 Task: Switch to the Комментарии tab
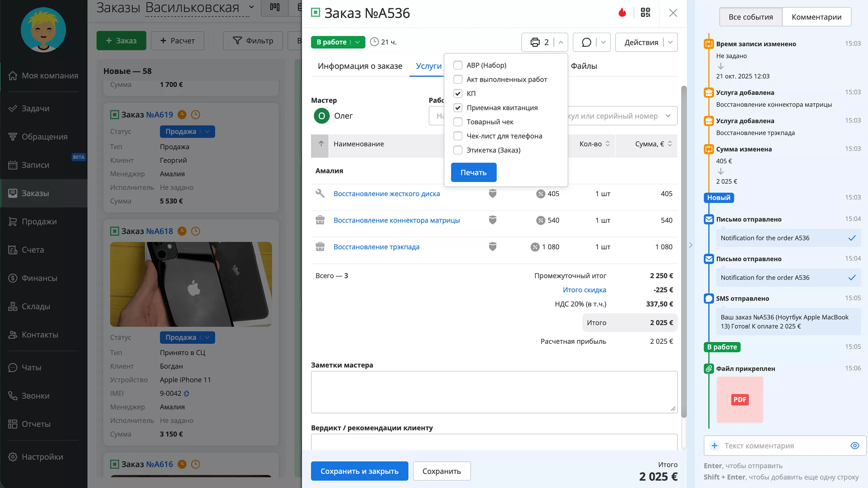pyautogui.click(x=816, y=17)
